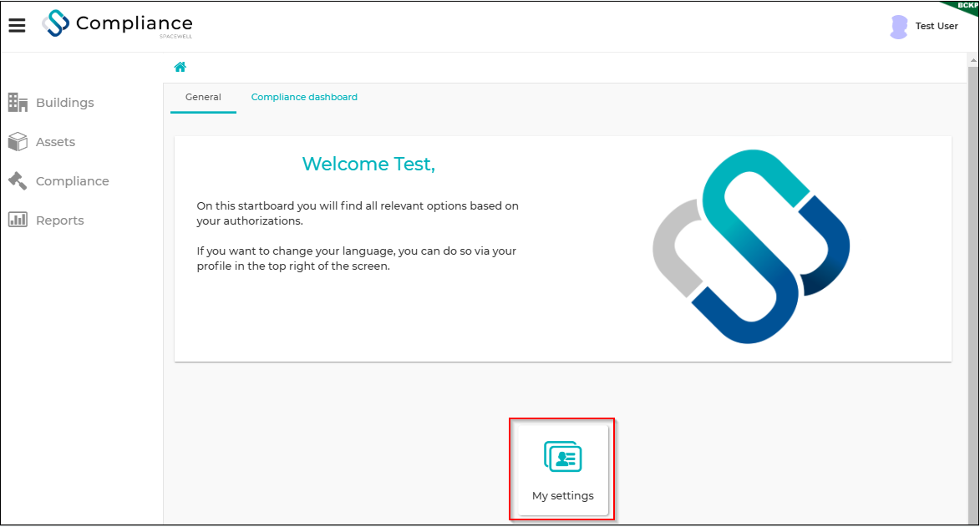
Task: Click the Buildings sidebar icon
Action: 18,103
